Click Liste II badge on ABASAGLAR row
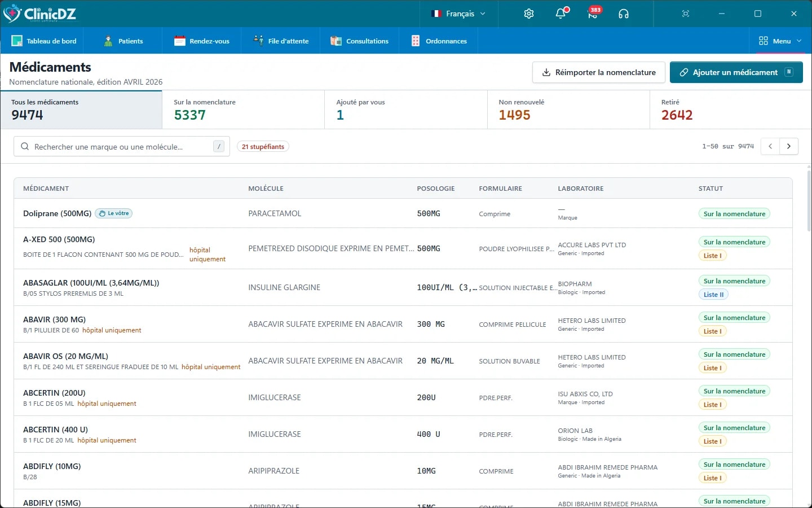The image size is (812, 508). pyautogui.click(x=713, y=295)
